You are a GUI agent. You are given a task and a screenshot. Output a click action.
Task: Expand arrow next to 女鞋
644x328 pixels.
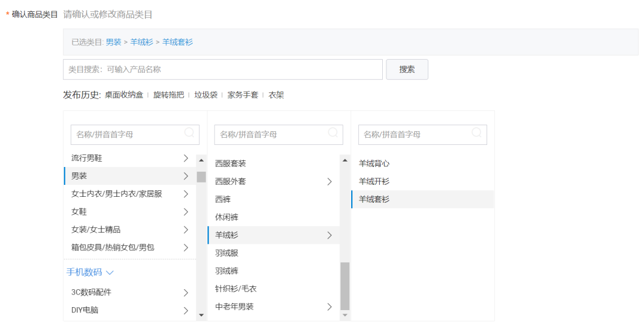(x=185, y=212)
